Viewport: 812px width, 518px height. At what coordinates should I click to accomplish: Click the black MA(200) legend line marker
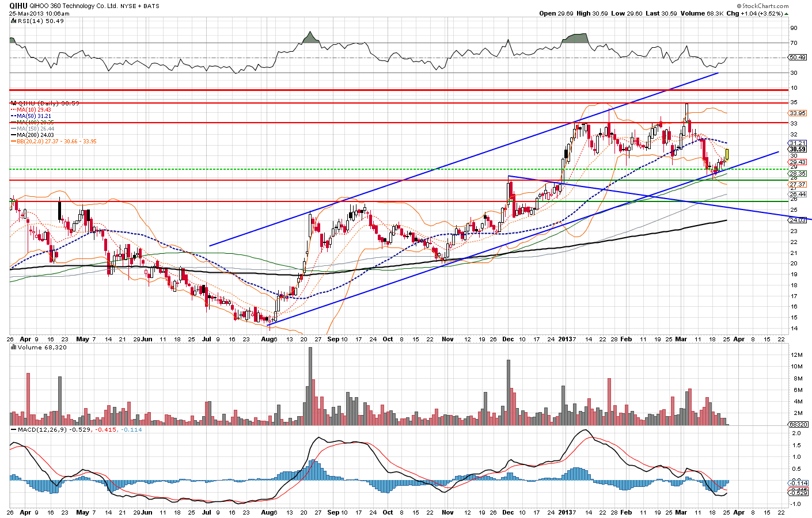click(13, 135)
